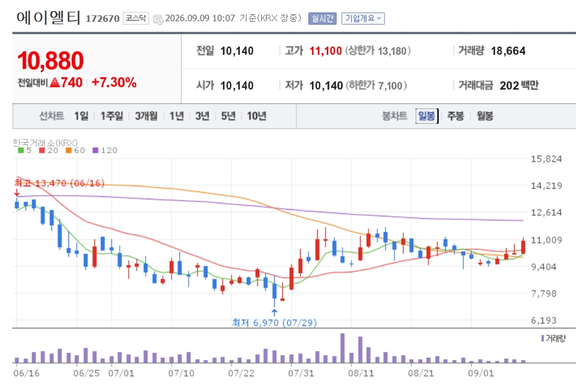Click the purple 120-day average legend square

pyautogui.click(x=95, y=150)
